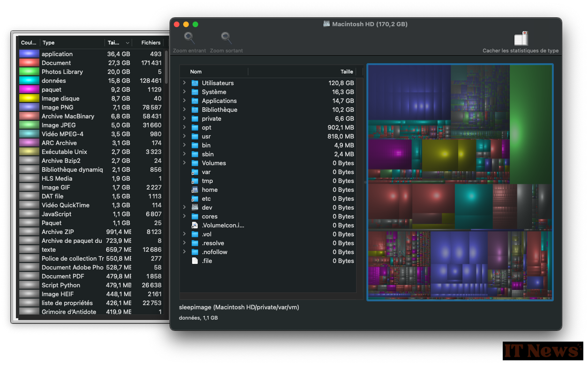Select the Script Python row

[91, 285]
